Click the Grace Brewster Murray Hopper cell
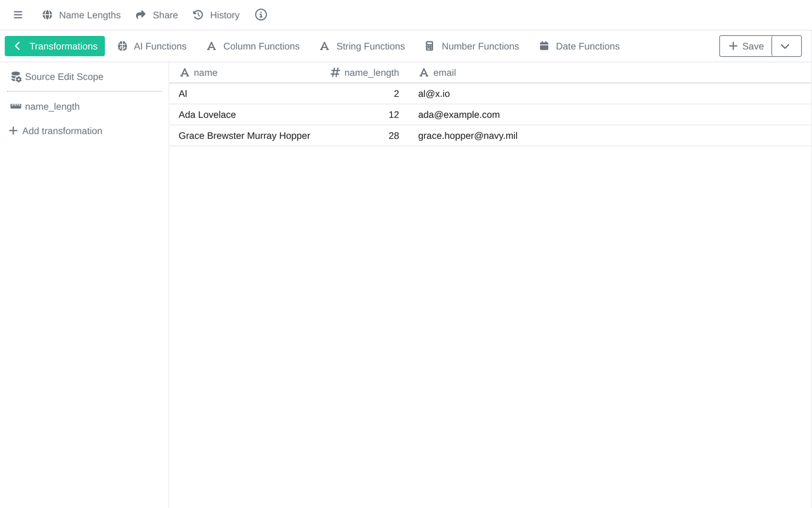 tap(244, 135)
